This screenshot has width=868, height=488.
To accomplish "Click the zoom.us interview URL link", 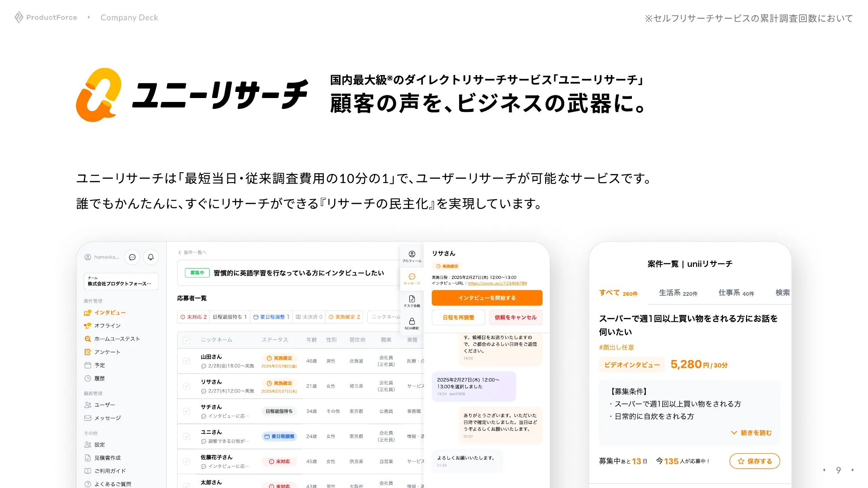I will coord(497,283).
